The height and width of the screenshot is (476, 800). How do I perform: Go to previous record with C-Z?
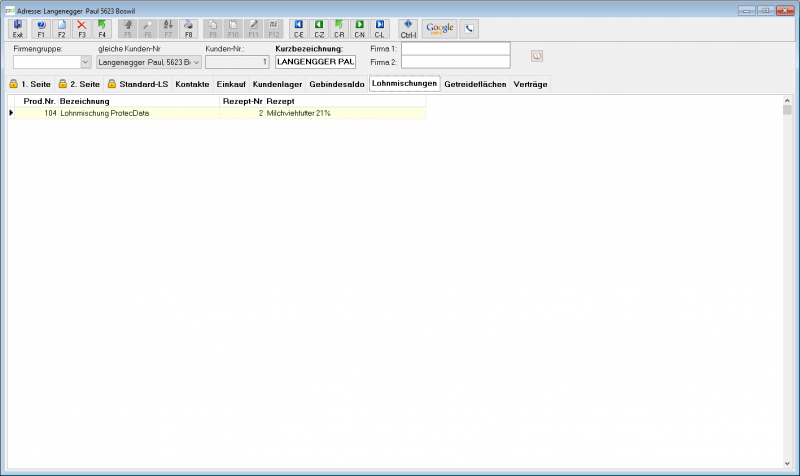point(319,29)
